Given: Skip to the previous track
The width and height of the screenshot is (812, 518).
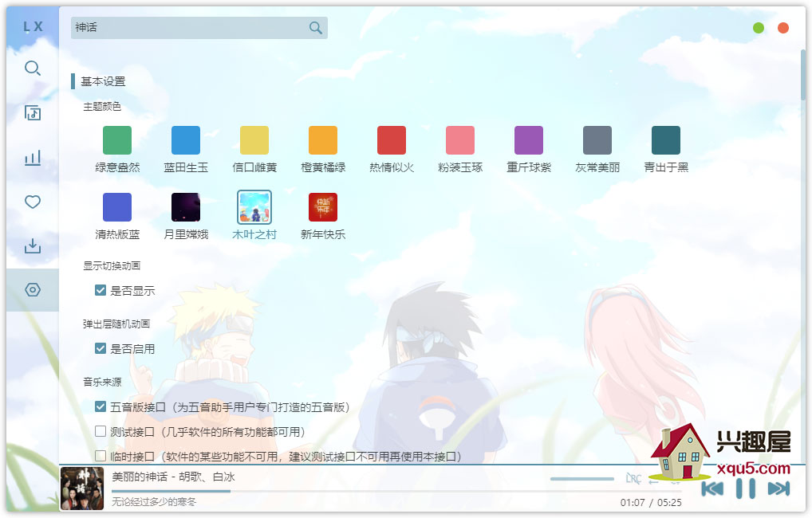Looking at the screenshot, I should pyautogui.click(x=712, y=489).
